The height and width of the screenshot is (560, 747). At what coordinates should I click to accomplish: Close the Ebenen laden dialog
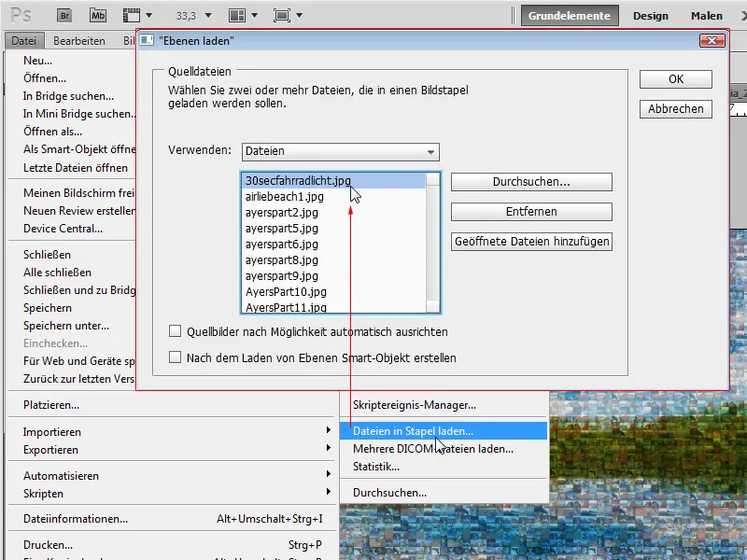712,40
